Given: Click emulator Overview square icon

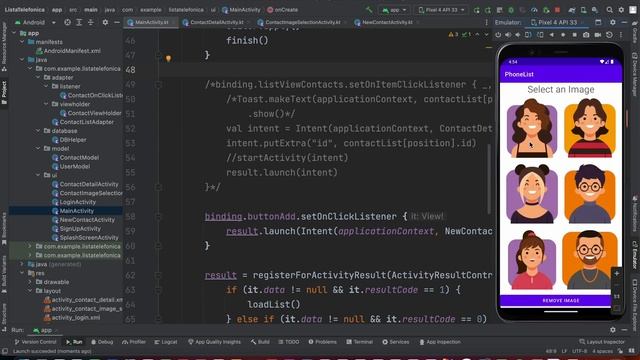Looking at the screenshot, I should tap(574, 35).
